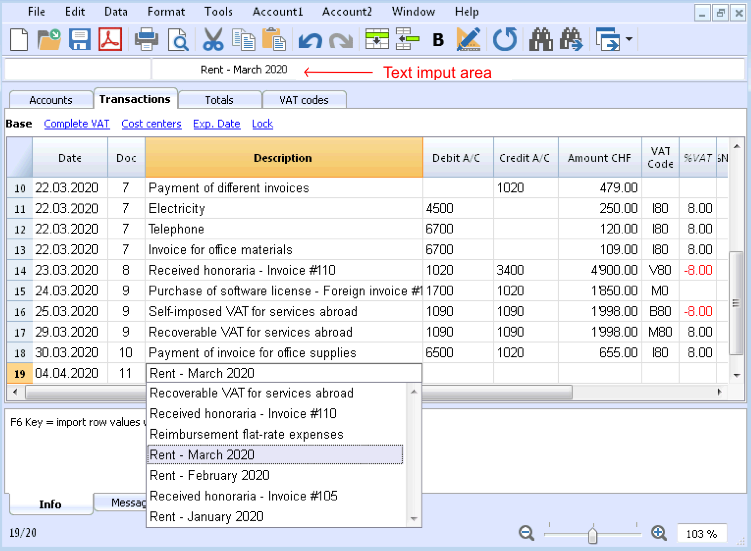Open the Cost centers view link
Screen dimensions: 751x551
151,124
